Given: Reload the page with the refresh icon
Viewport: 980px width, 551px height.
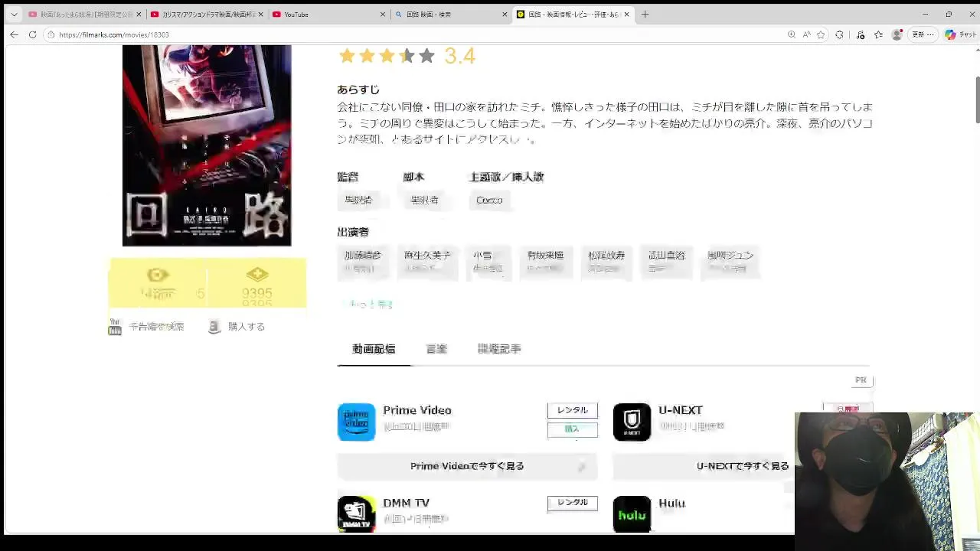Looking at the screenshot, I should point(32,34).
